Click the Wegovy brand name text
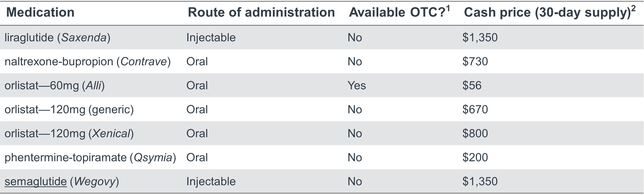The width and height of the screenshot is (644, 195). click(95, 182)
